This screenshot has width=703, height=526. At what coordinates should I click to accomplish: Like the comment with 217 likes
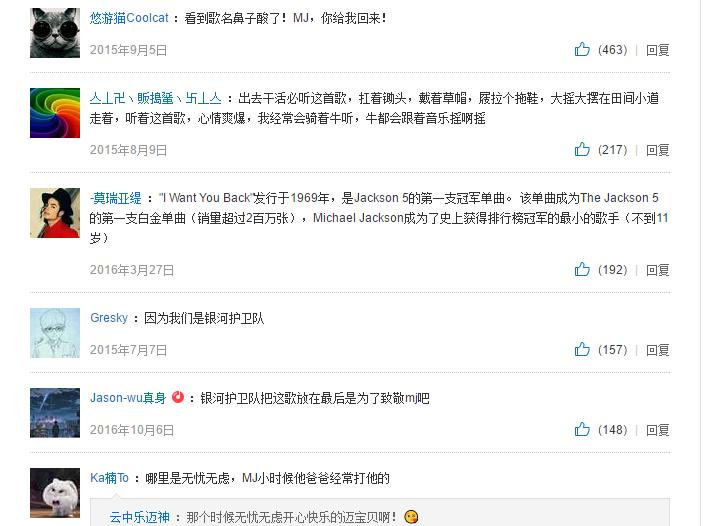pyautogui.click(x=582, y=149)
